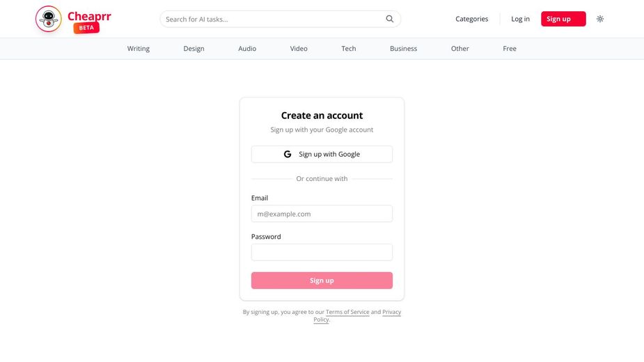Open the Categories menu in header

471,19
